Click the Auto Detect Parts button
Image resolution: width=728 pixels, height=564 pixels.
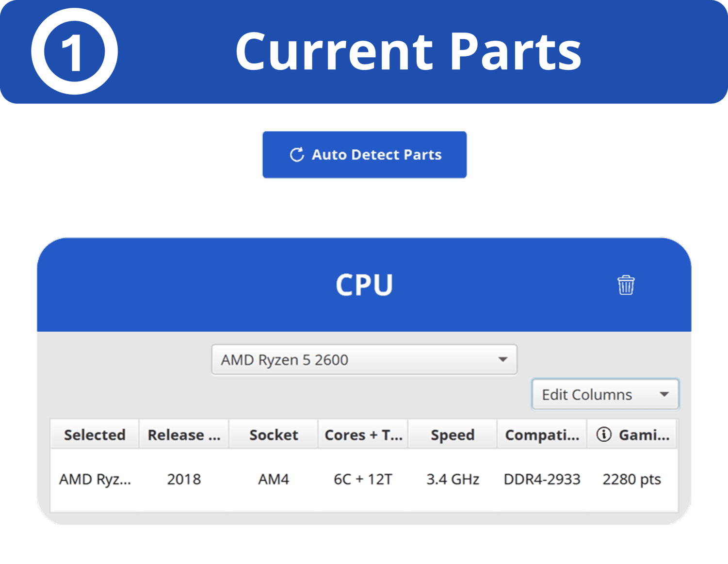365,155
